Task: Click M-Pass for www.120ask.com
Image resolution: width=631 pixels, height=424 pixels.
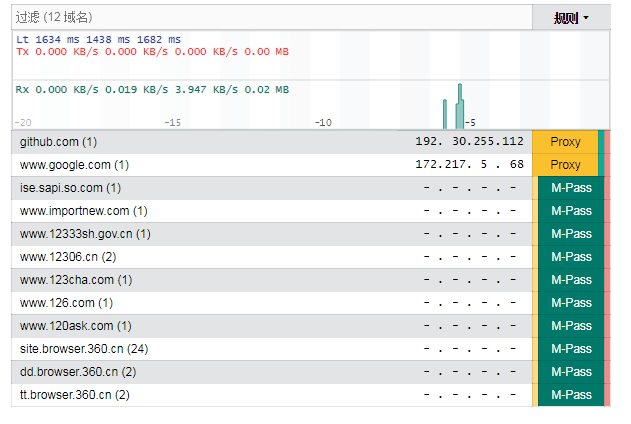Action: click(571, 326)
